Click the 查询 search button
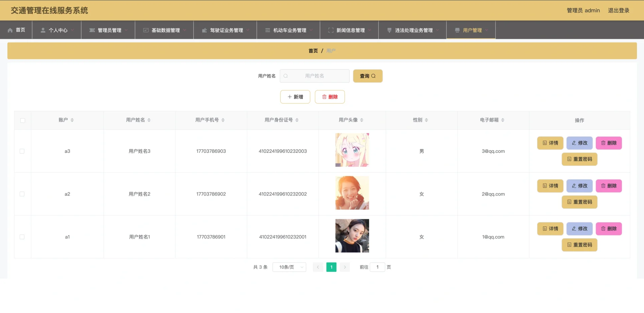This screenshot has width=644, height=313. (x=368, y=76)
